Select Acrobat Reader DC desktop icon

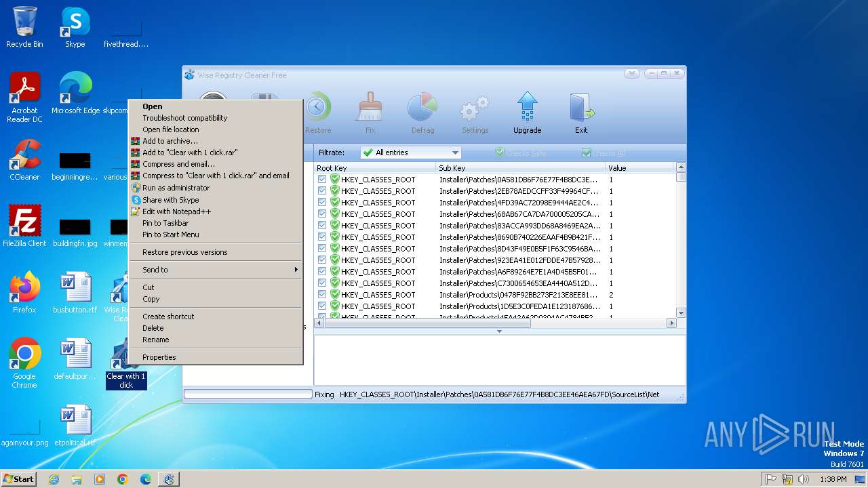click(x=24, y=98)
